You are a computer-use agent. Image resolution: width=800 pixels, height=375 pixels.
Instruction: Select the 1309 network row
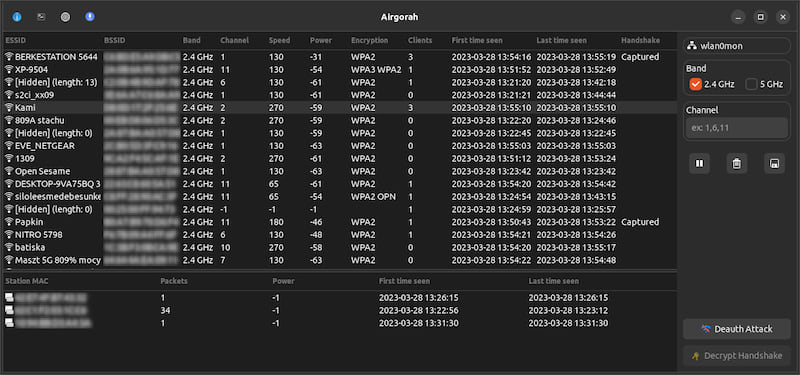point(339,159)
